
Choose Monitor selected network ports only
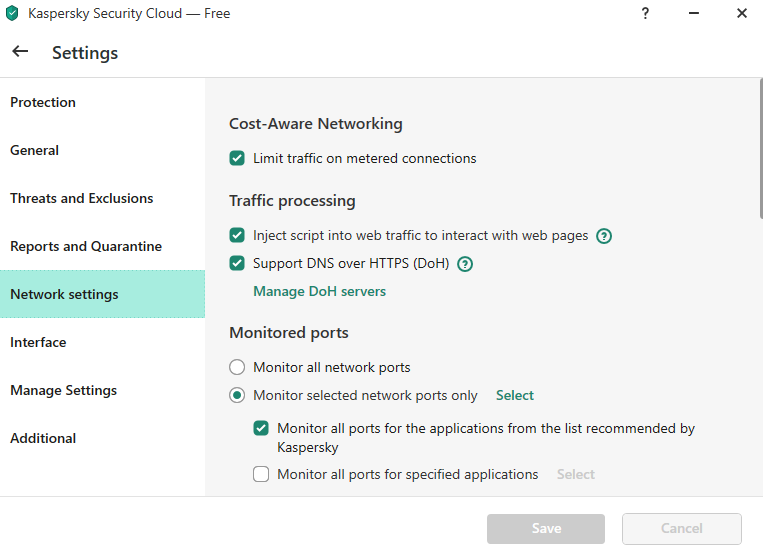237,395
